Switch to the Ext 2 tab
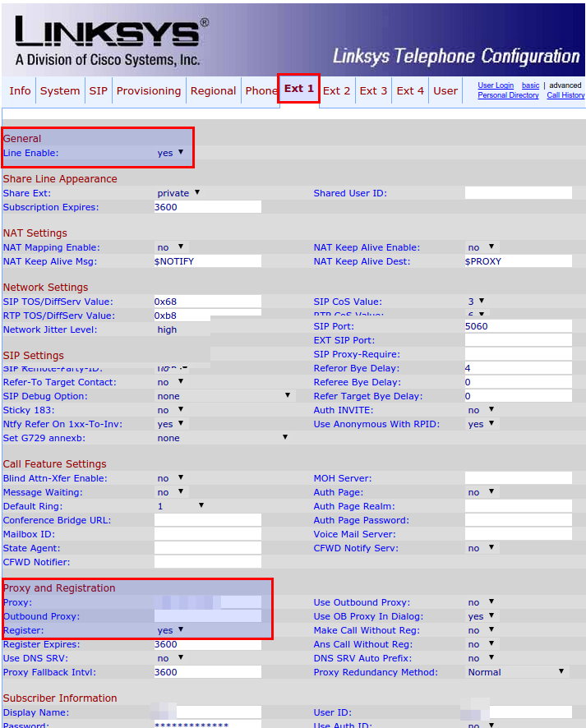Screen dimensions: 586x728 coord(336,91)
